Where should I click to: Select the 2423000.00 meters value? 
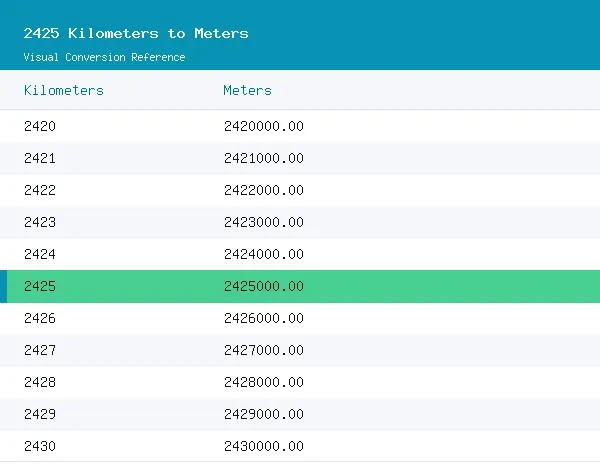264,222
